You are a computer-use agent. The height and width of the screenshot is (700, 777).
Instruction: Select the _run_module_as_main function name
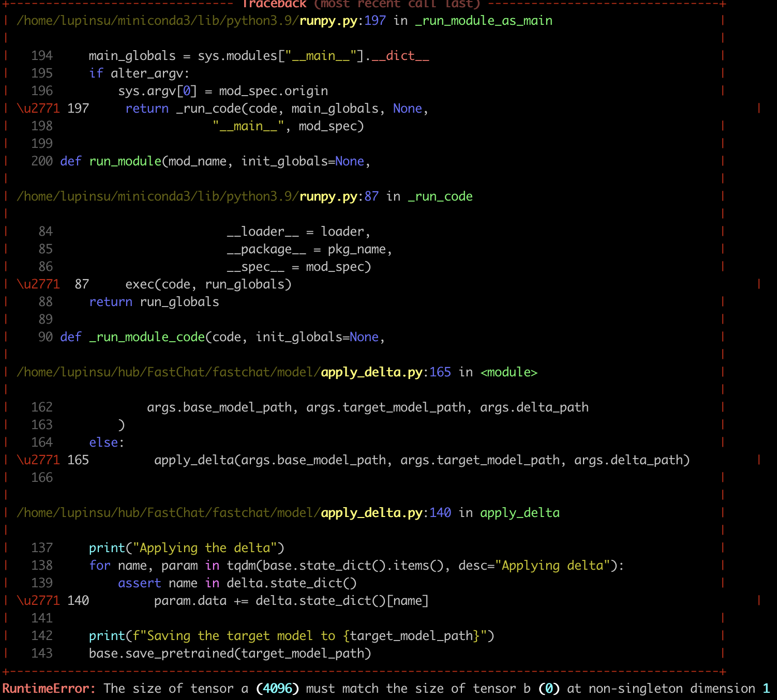(x=484, y=21)
